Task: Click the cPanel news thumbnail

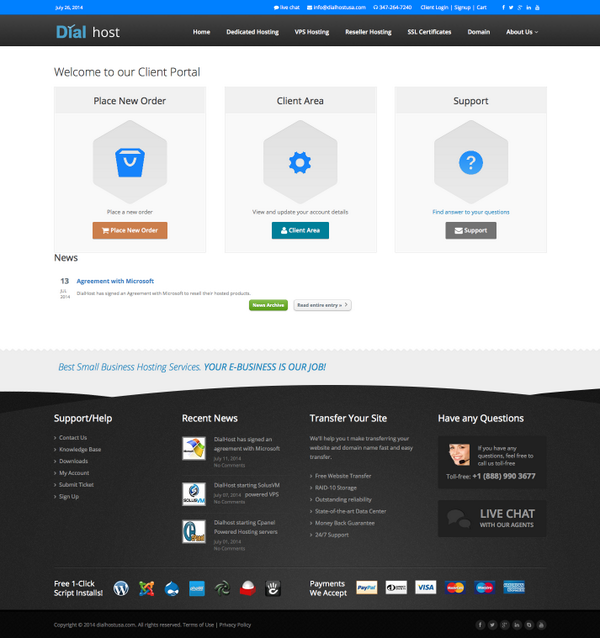Action: 194,531
